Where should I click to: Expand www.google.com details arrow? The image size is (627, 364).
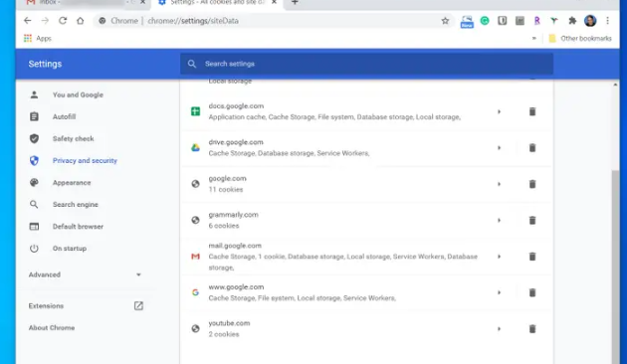499,292
